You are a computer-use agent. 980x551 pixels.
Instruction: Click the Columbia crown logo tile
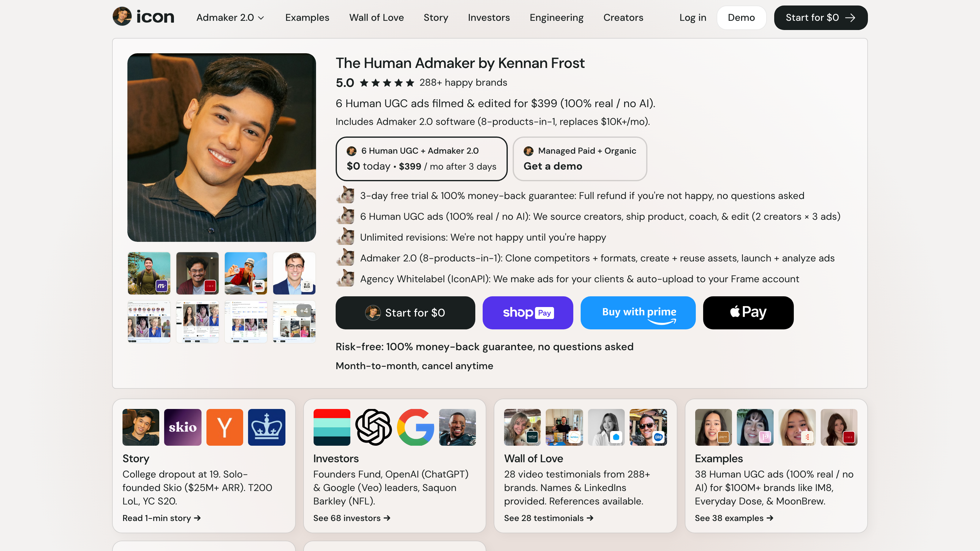point(267,427)
